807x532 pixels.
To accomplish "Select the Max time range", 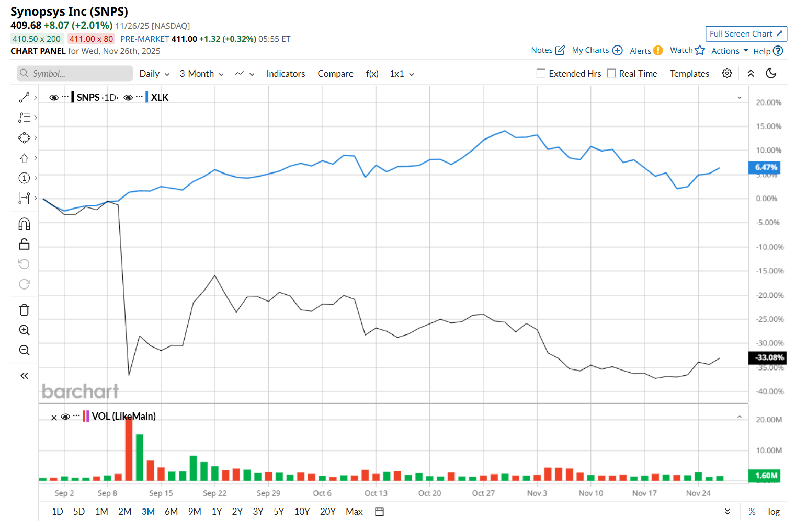I will [354, 512].
